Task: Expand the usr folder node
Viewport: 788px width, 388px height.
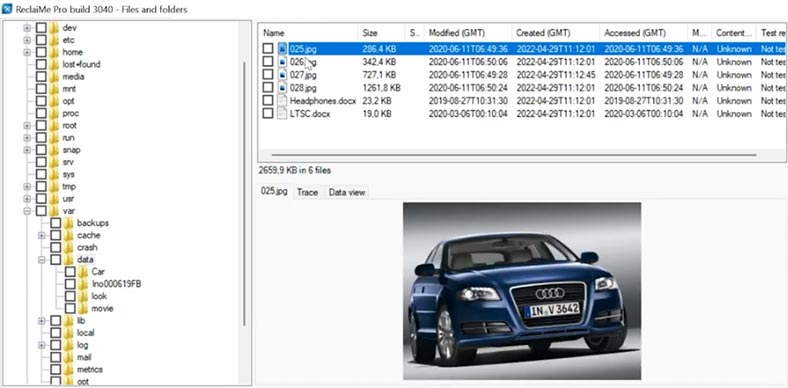Action: (27, 199)
